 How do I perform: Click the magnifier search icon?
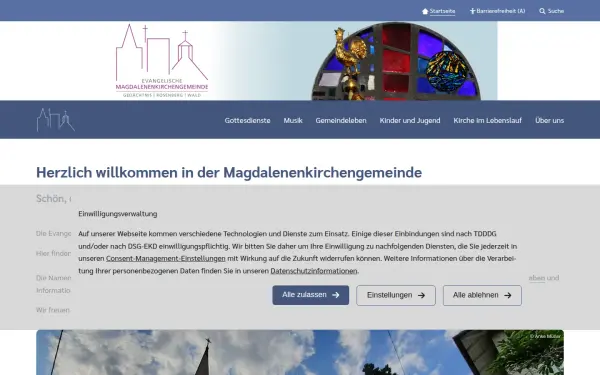click(542, 11)
